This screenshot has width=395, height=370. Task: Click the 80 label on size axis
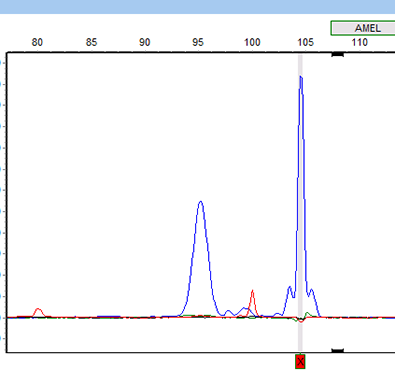pyautogui.click(x=37, y=42)
